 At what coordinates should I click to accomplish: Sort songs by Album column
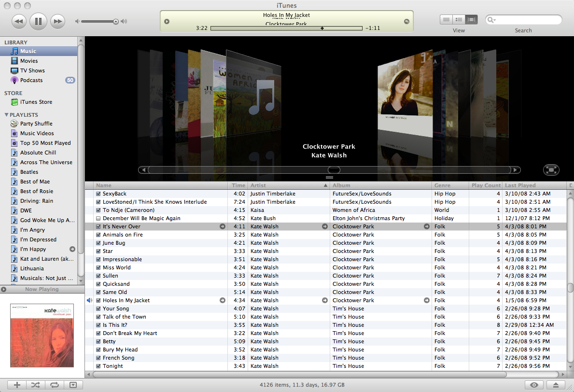381,185
